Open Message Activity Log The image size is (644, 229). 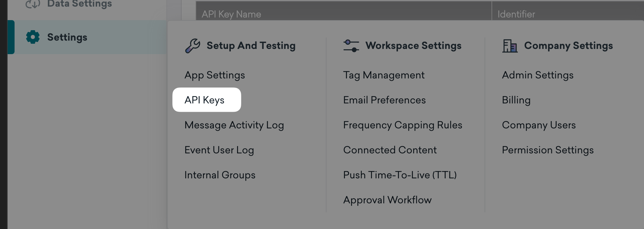(234, 125)
